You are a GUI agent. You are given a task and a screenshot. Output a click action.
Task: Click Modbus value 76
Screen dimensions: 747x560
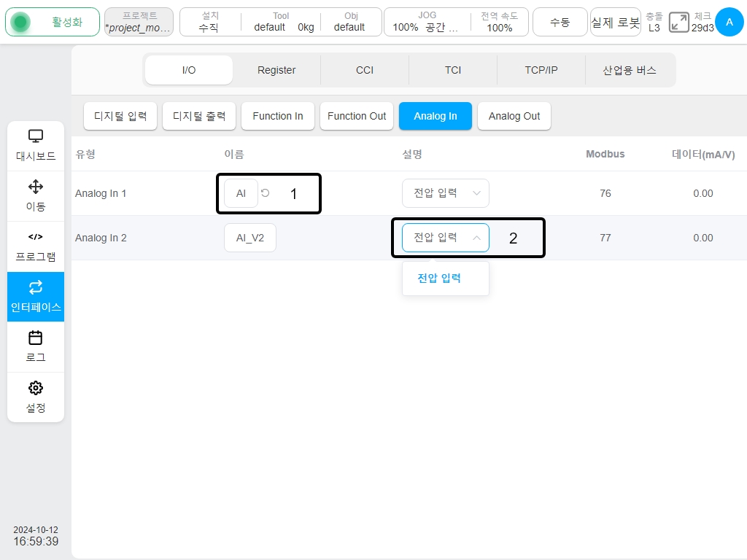[x=605, y=193]
